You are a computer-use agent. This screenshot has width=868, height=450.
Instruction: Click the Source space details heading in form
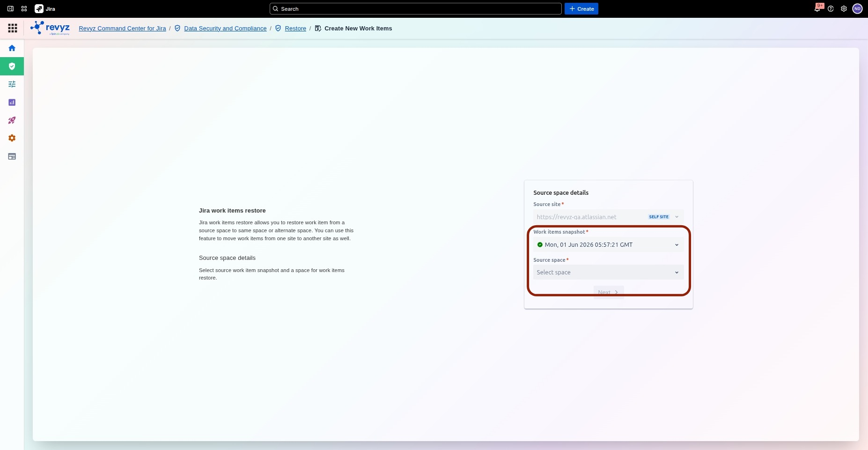[x=561, y=193]
